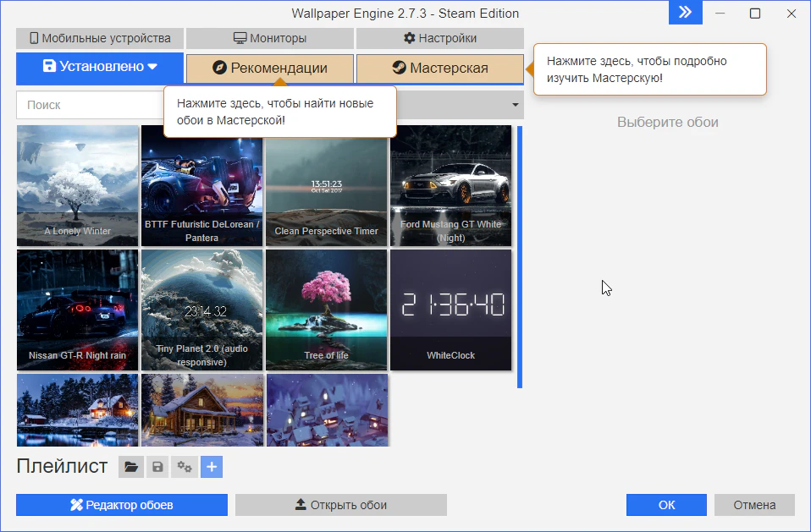Expand the Установлено dropdown
Viewport: 811px width, 532px height.
tap(100, 68)
